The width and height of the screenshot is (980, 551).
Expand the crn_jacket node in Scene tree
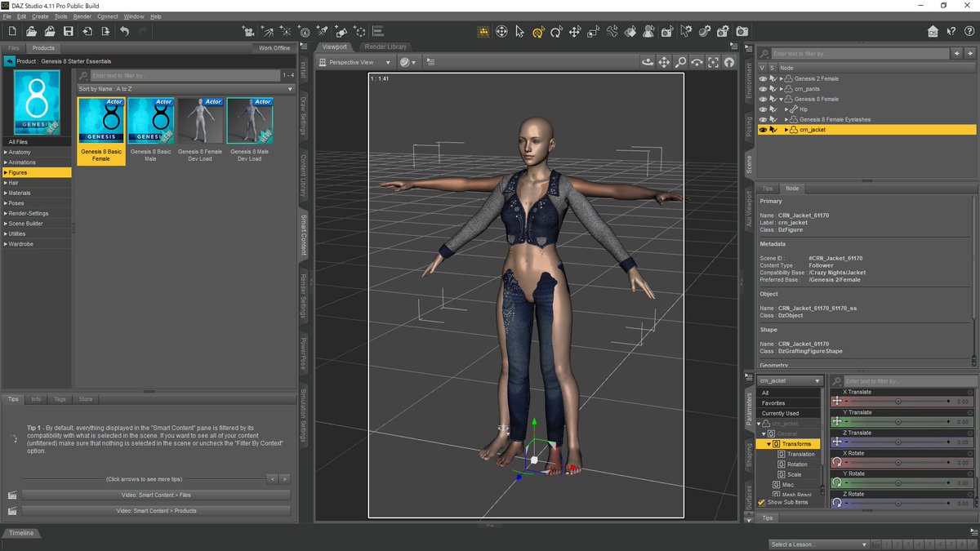[x=786, y=129]
